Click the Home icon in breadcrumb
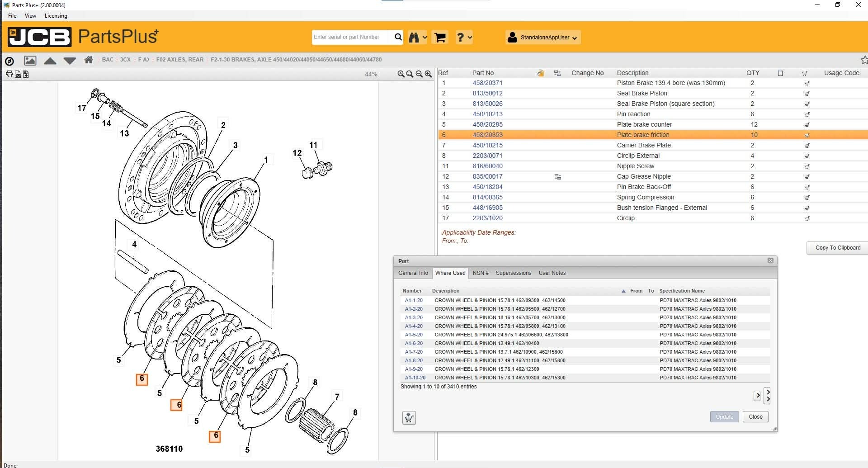The image size is (868, 468). (x=89, y=60)
